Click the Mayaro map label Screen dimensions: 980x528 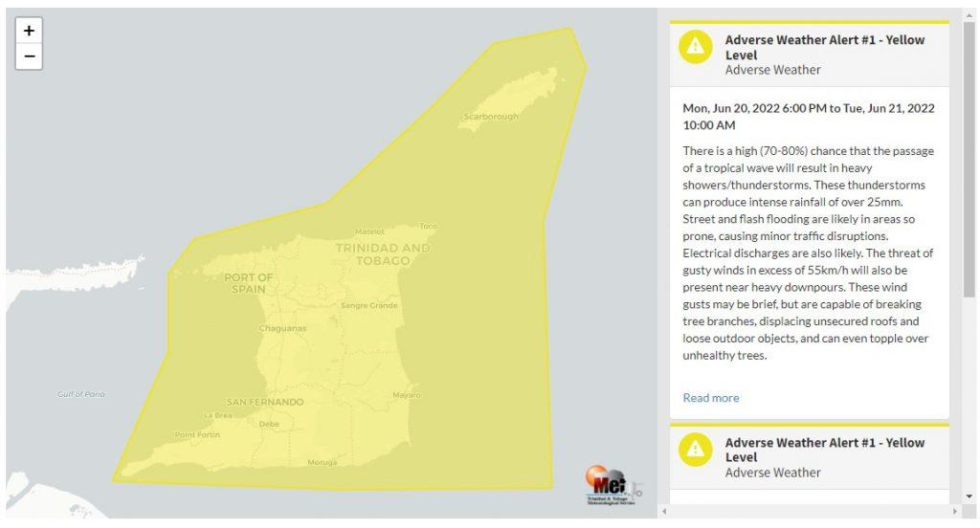click(x=406, y=395)
